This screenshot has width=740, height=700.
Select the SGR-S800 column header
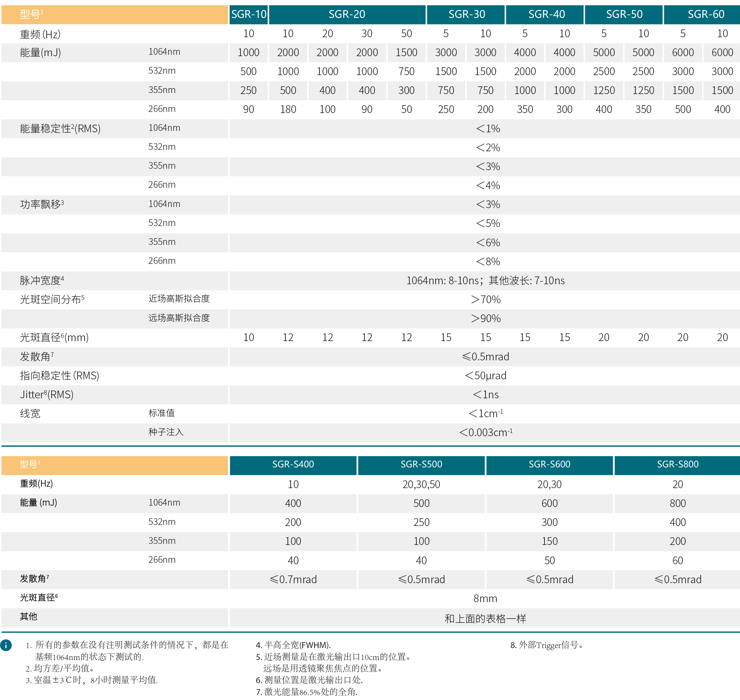click(677, 465)
